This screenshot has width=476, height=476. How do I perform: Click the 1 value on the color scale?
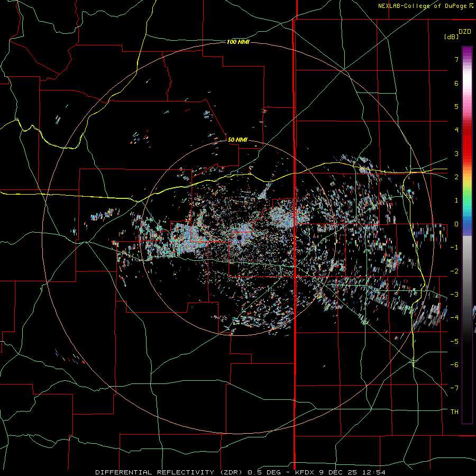point(456,200)
